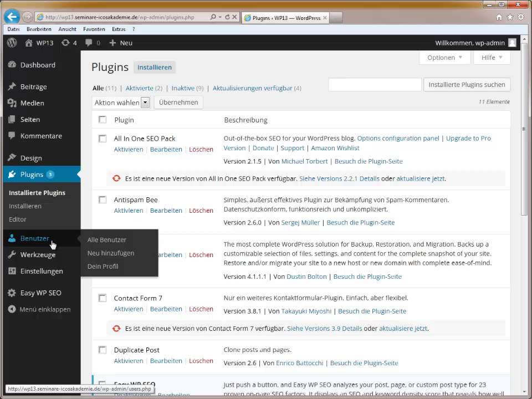Click the search magnifier in address bar
The image size is (532, 399).
click(213, 17)
